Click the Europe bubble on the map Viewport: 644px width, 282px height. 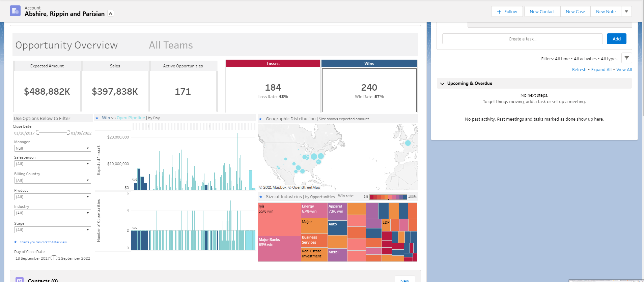tap(408, 143)
